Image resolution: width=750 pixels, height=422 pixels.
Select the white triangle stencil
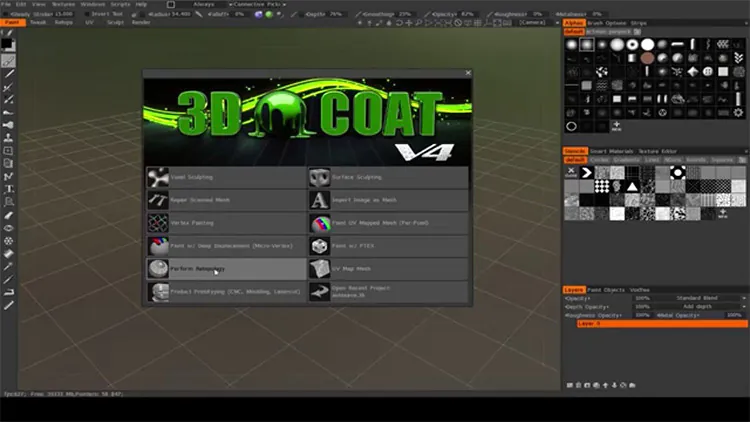(x=632, y=187)
